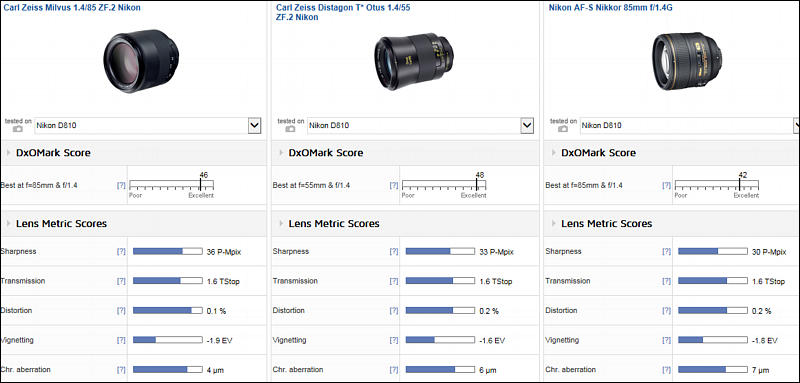
Task: Click Transmission [?] help in the Milvus column
Action: point(121,281)
